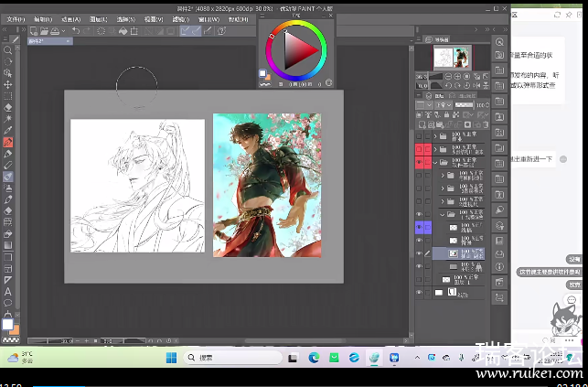Click the New document icon in command bar

point(34,31)
